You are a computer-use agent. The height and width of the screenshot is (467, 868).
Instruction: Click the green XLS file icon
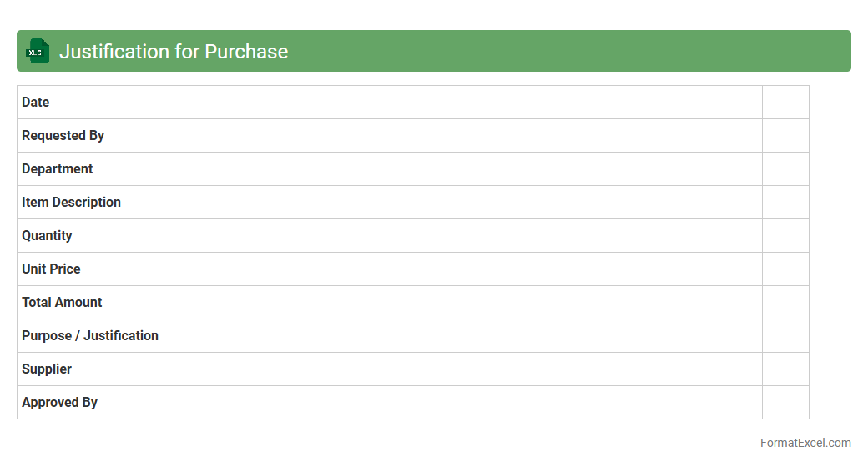pos(38,51)
